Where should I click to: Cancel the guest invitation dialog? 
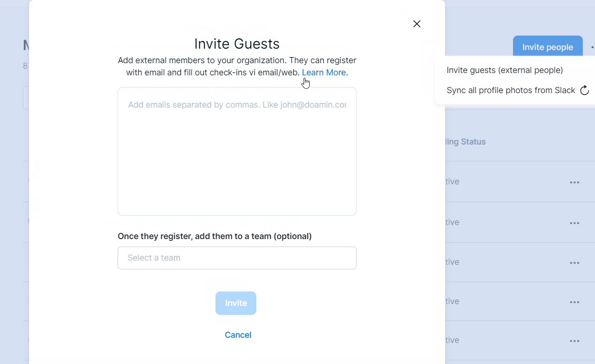click(238, 335)
